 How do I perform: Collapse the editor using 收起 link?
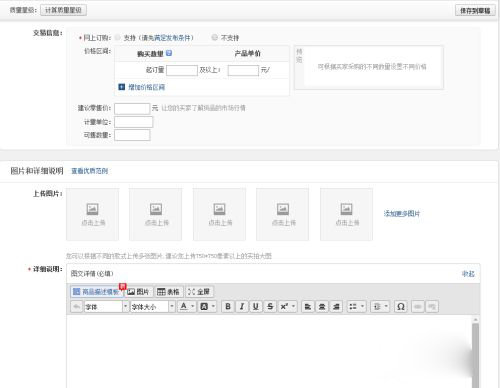pyautogui.click(x=468, y=274)
